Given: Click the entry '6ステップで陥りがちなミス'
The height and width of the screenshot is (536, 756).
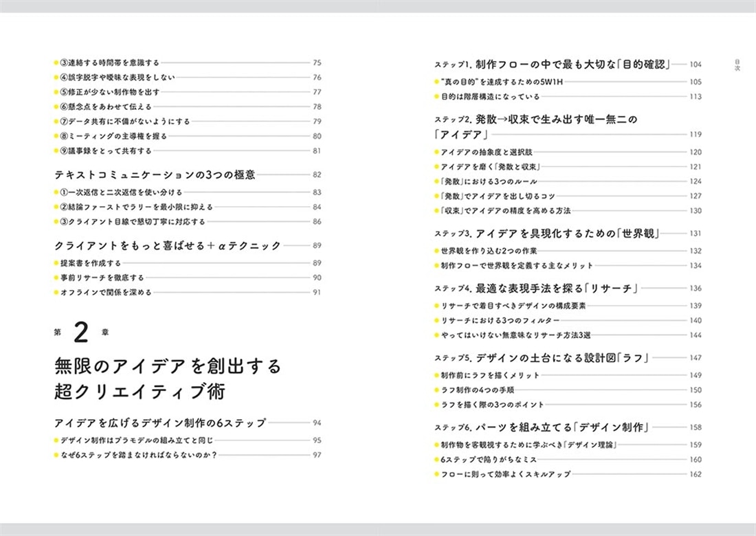Looking at the screenshot, I should tap(489, 460).
